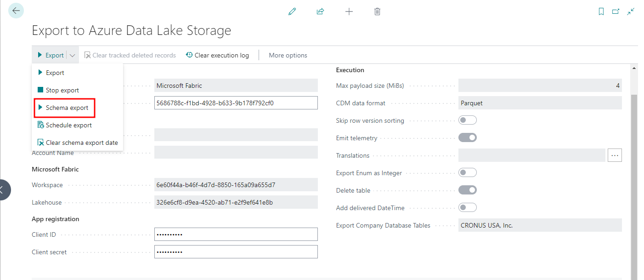Open Translations ellipsis lookup button
The image size is (644, 280).
pos(615,155)
